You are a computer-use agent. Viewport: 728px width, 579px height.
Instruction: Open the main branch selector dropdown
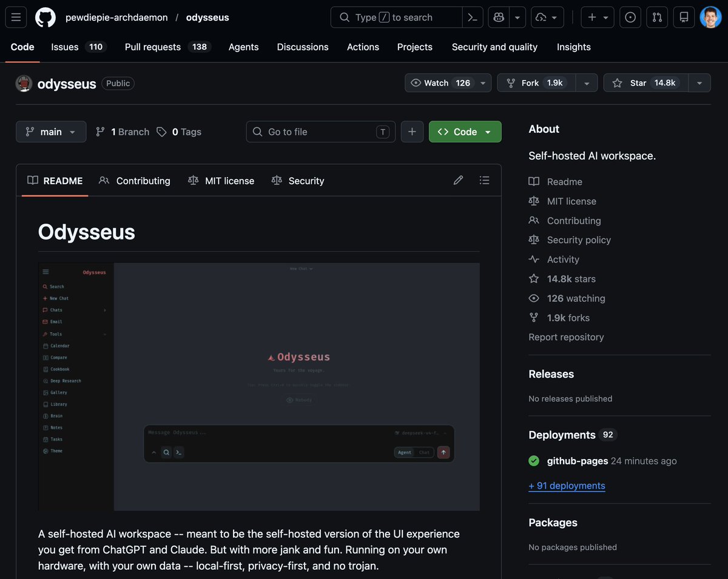coord(51,132)
